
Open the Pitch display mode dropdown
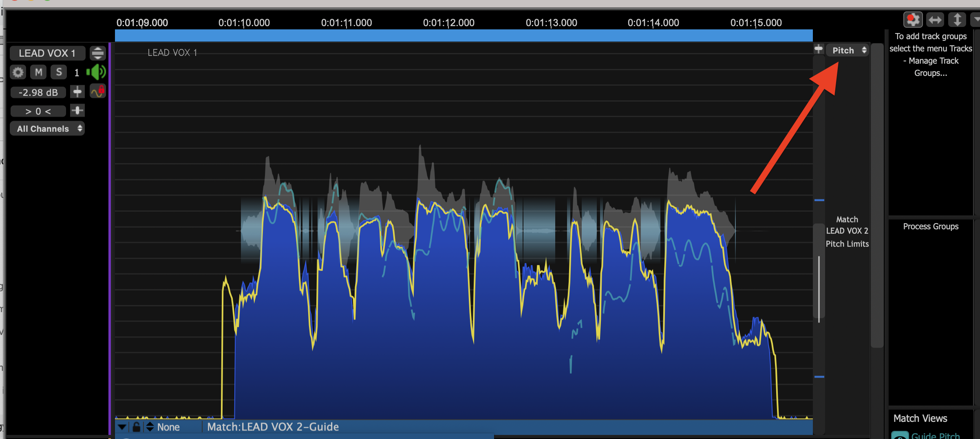(848, 50)
